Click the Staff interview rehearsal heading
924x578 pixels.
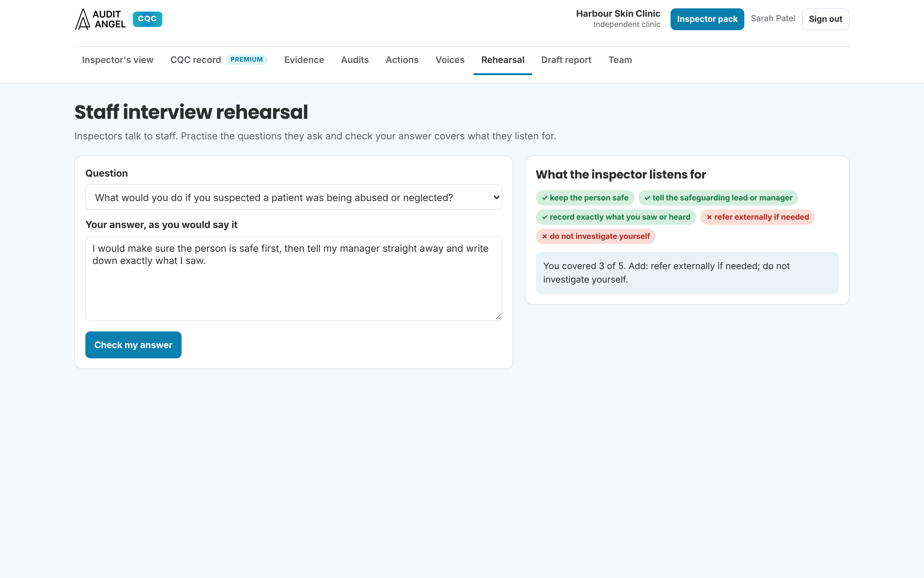(x=191, y=112)
